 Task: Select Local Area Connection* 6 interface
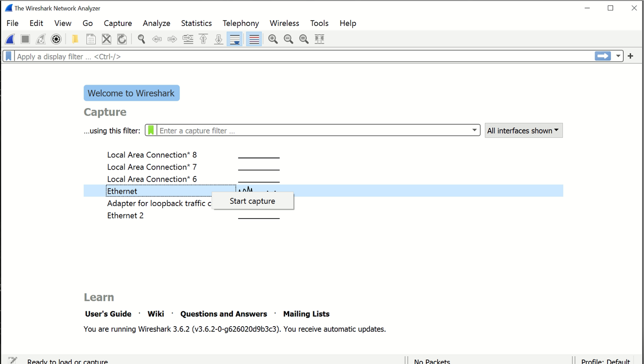click(152, 179)
